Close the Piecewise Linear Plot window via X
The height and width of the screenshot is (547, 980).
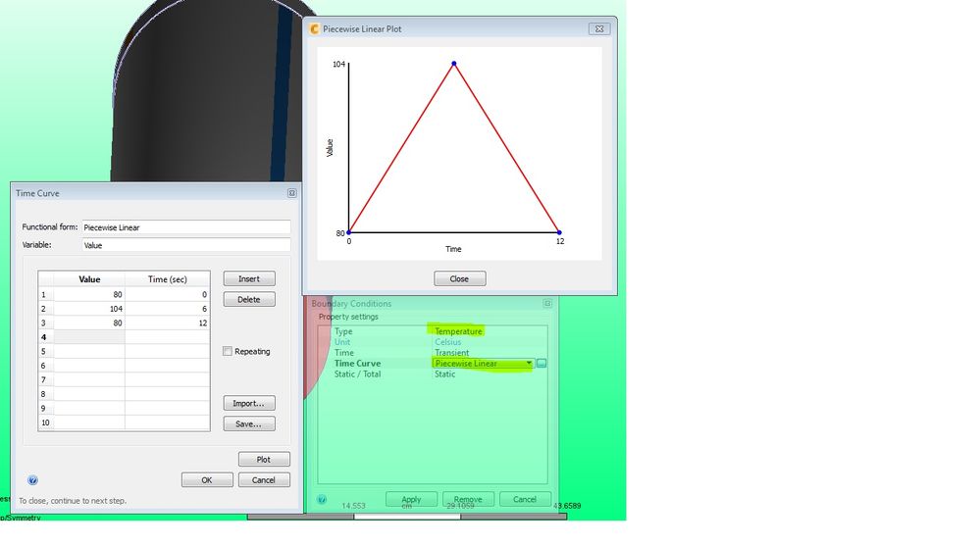pos(599,28)
